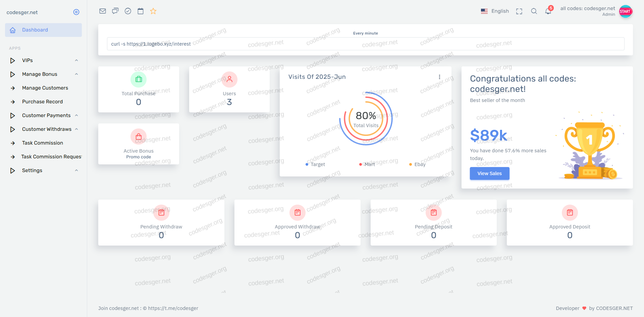The width and height of the screenshot is (644, 317).
Task: Select Dashboard in the sidebar
Action: [x=43, y=30]
